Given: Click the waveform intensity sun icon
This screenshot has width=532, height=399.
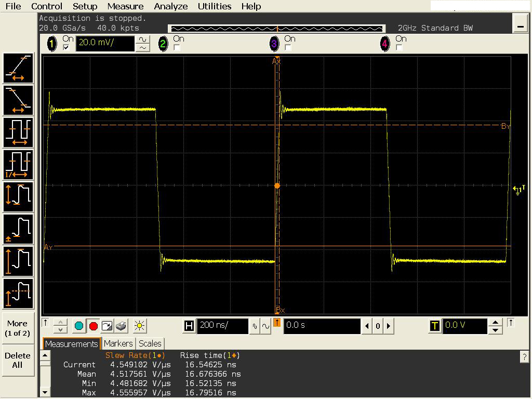Looking at the screenshot, I should 139,326.
